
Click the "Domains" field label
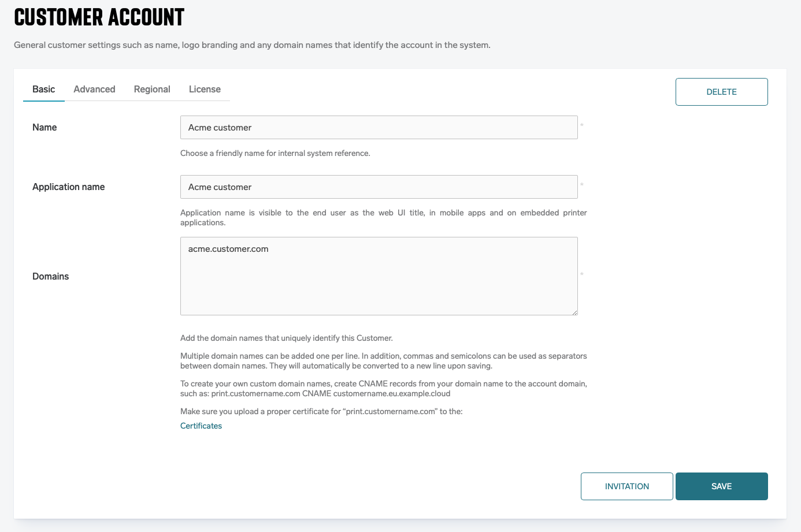pyautogui.click(x=51, y=277)
